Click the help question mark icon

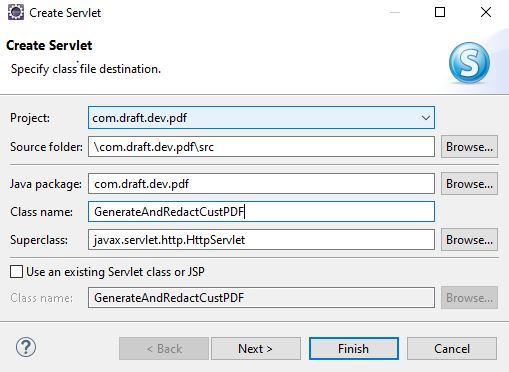[26, 347]
